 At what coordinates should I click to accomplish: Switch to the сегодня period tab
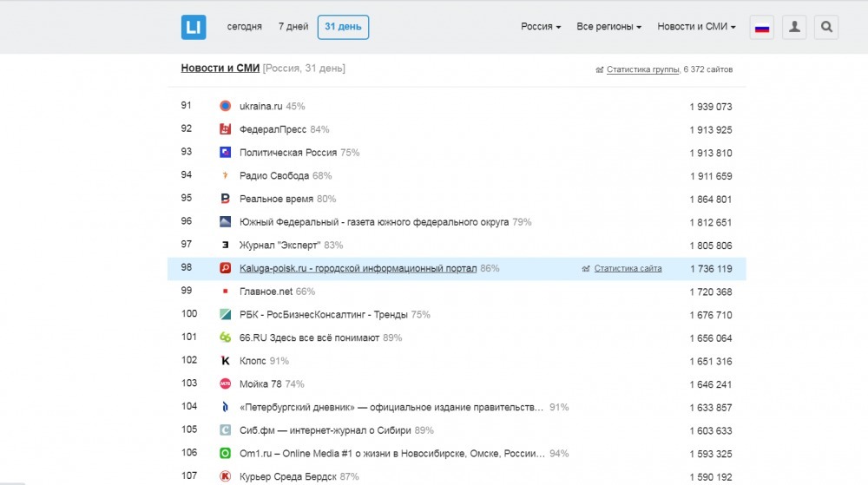[x=244, y=27]
